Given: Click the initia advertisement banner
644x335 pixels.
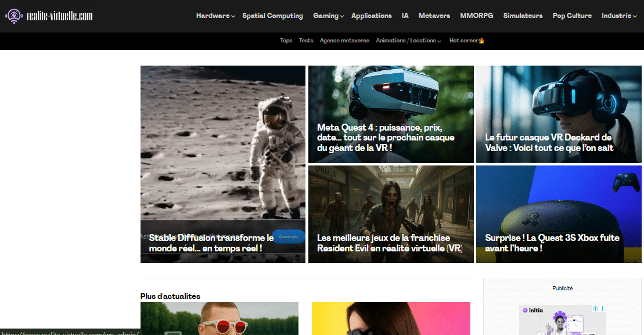Looking at the screenshot, I should coord(563,320).
